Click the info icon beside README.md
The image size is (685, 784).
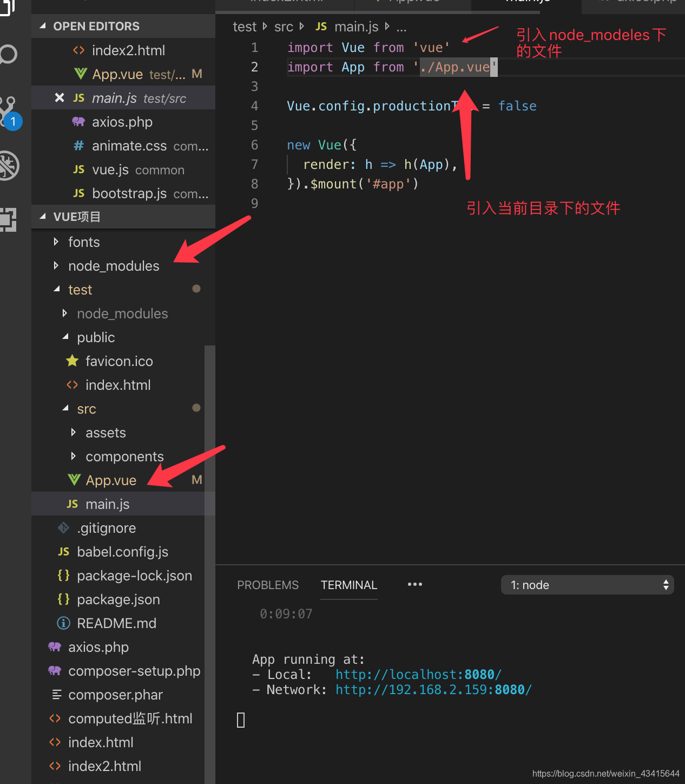click(63, 623)
